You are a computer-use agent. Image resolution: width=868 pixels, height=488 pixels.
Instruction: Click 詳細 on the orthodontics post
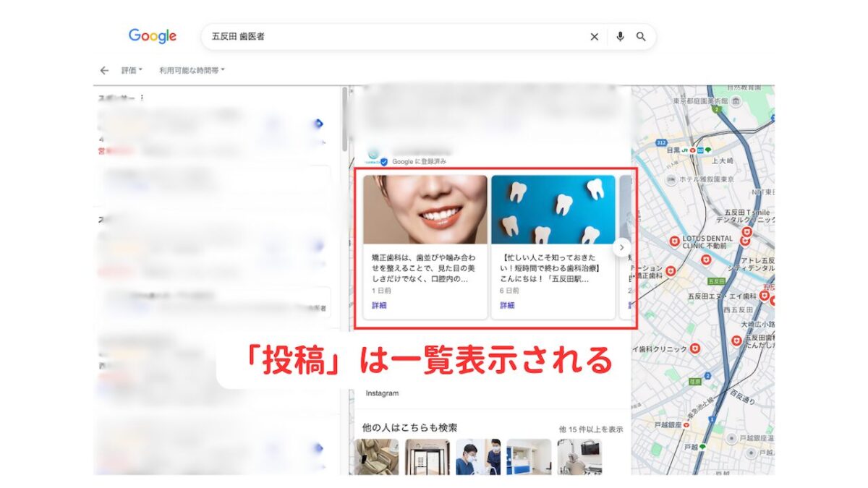379,306
